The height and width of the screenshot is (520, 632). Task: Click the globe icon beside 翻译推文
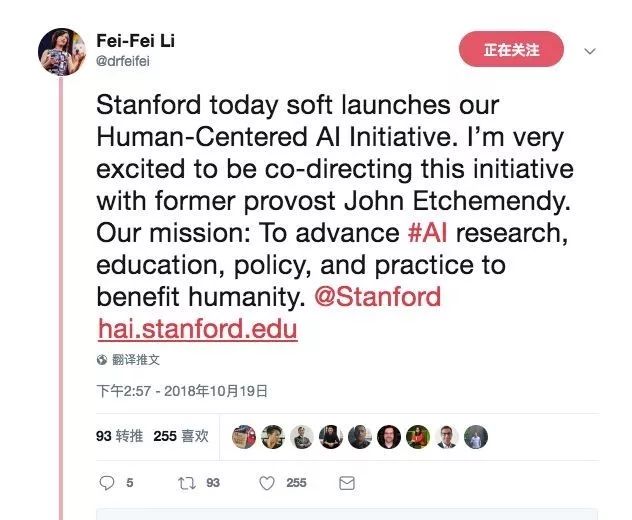(x=102, y=360)
